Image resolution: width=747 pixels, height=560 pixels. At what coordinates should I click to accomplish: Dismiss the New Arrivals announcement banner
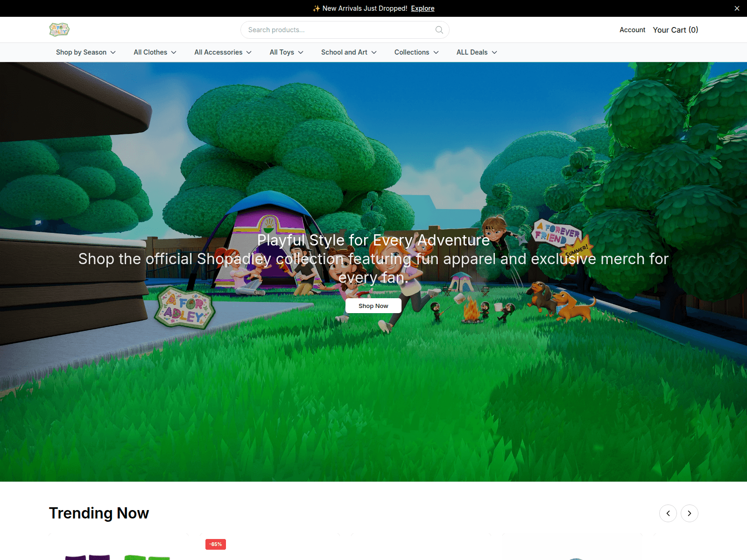tap(737, 8)
